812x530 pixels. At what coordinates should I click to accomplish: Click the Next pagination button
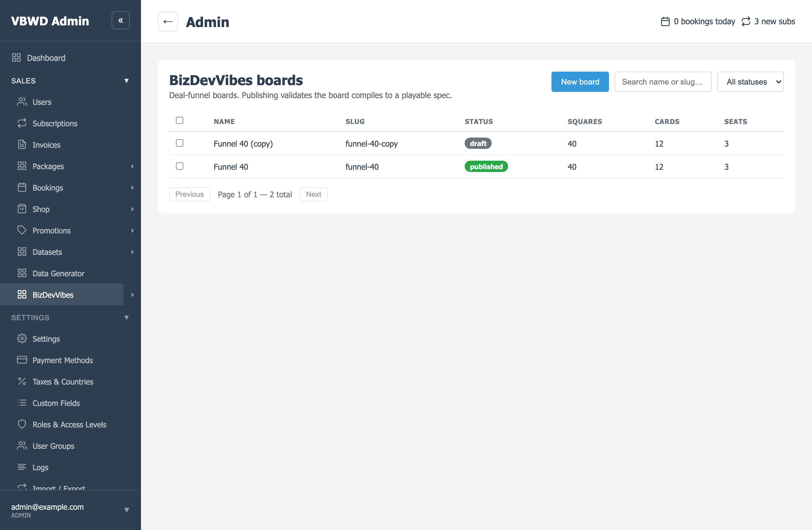click(x=314, y=194)
